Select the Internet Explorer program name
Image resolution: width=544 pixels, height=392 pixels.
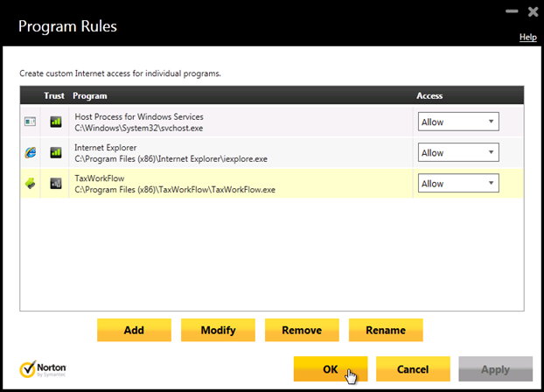click(x=106, y=148)
